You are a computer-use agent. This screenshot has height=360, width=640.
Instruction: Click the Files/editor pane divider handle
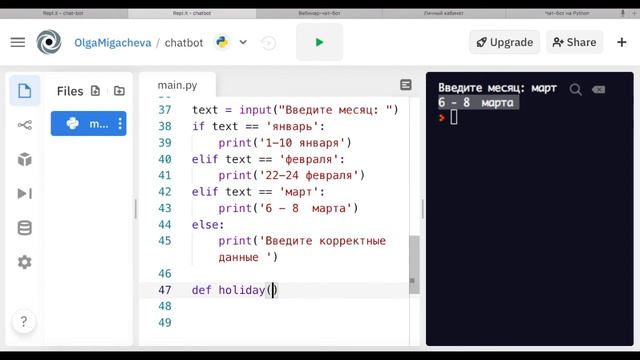tap(136, 209)
